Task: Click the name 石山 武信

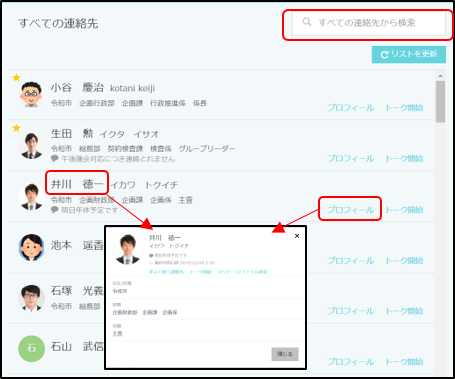Action: [77, 347]
